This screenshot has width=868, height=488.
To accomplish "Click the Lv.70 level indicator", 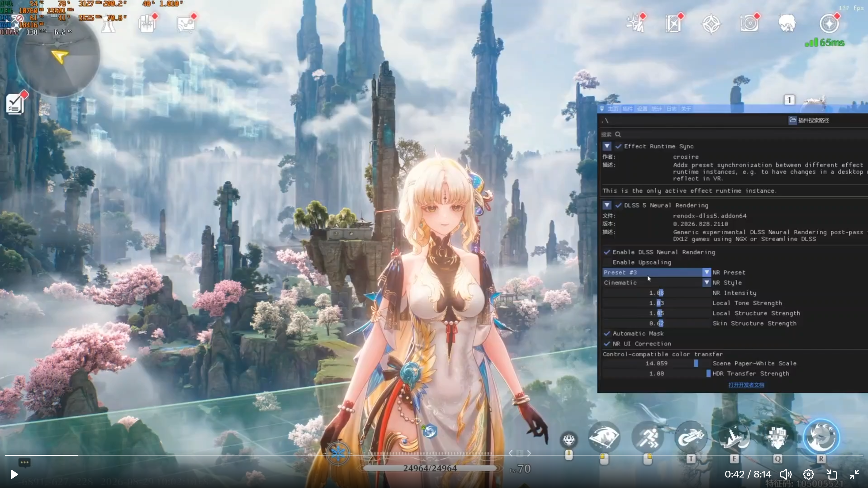I will point(520,469).
